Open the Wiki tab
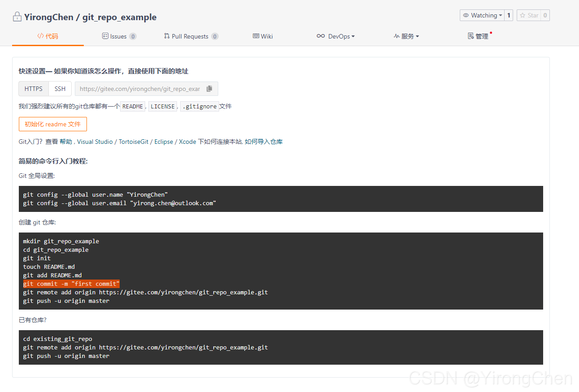579x392 pixels. click(263, 36)
